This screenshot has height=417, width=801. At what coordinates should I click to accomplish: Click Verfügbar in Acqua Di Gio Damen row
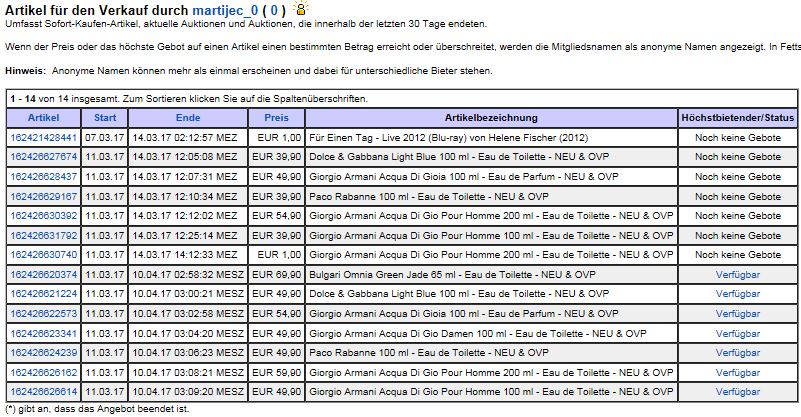tap(738, 333)
